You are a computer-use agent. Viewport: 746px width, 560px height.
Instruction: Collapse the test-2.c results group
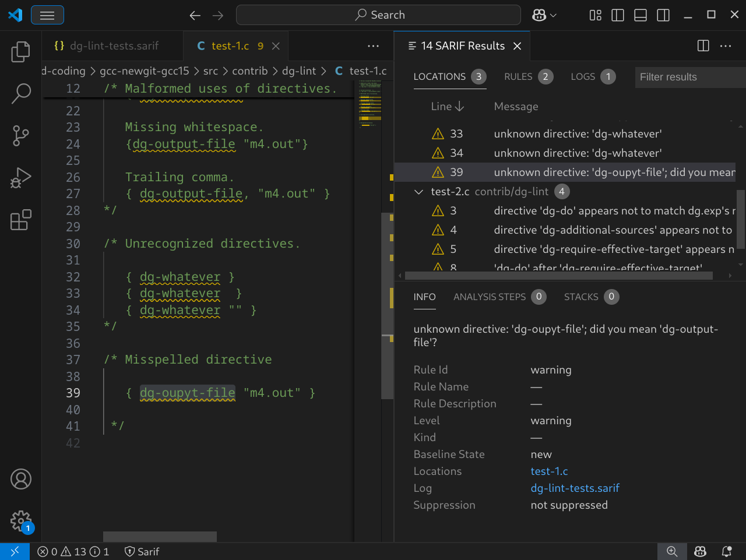418,192
